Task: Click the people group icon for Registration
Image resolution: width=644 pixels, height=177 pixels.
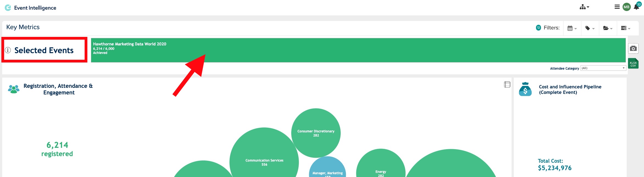Action: tap(14, 89)
